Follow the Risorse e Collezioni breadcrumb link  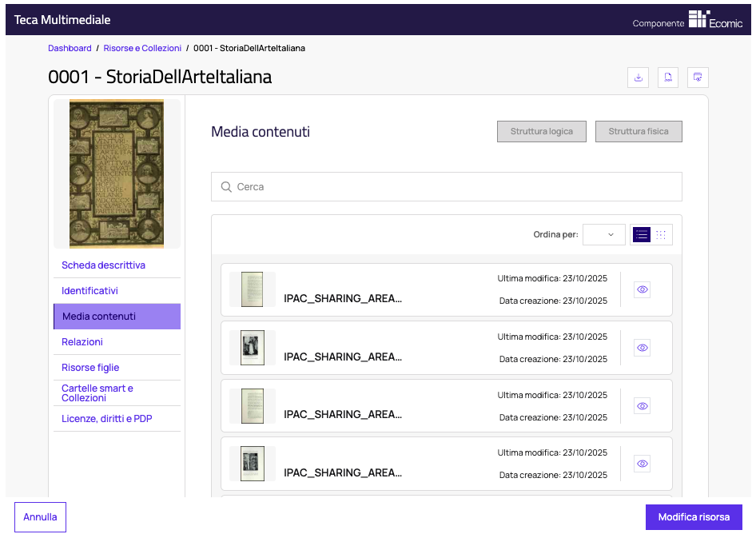(142, 48)
